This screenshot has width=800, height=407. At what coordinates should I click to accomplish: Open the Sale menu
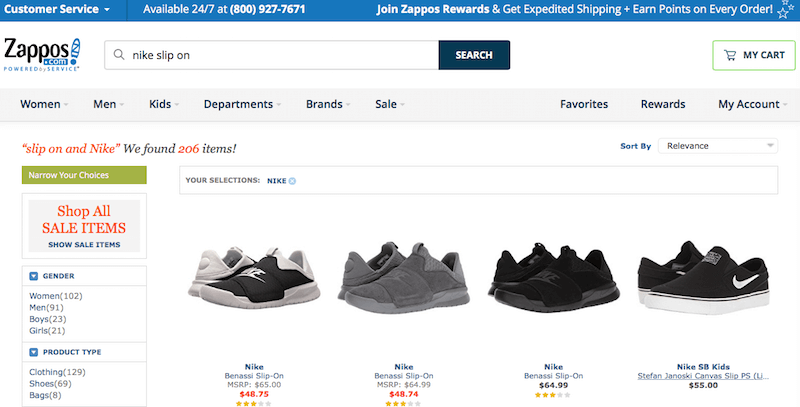(390, 104)
